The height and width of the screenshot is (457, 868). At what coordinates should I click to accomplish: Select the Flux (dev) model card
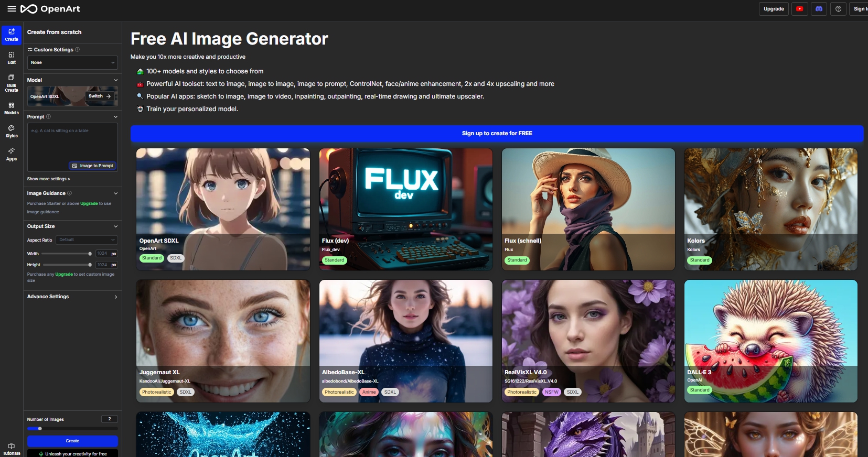click(x=405, y=209)
